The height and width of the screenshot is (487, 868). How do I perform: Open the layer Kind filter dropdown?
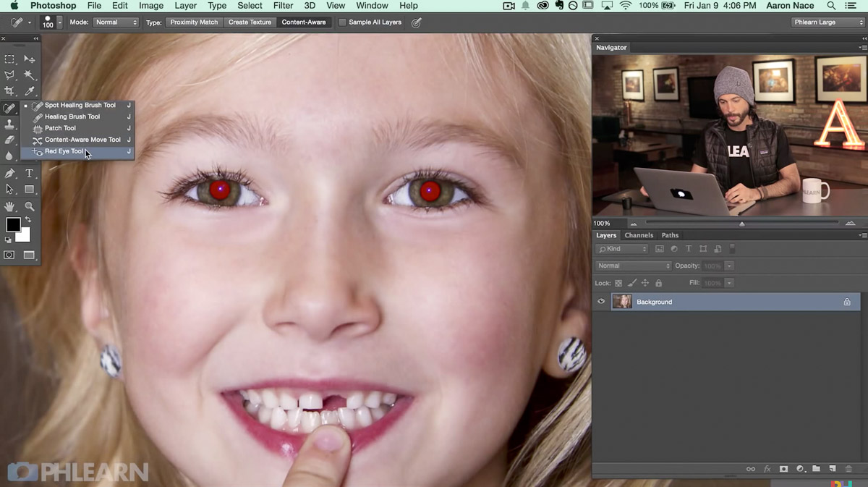pyautogui.click(x=622, y=249)
